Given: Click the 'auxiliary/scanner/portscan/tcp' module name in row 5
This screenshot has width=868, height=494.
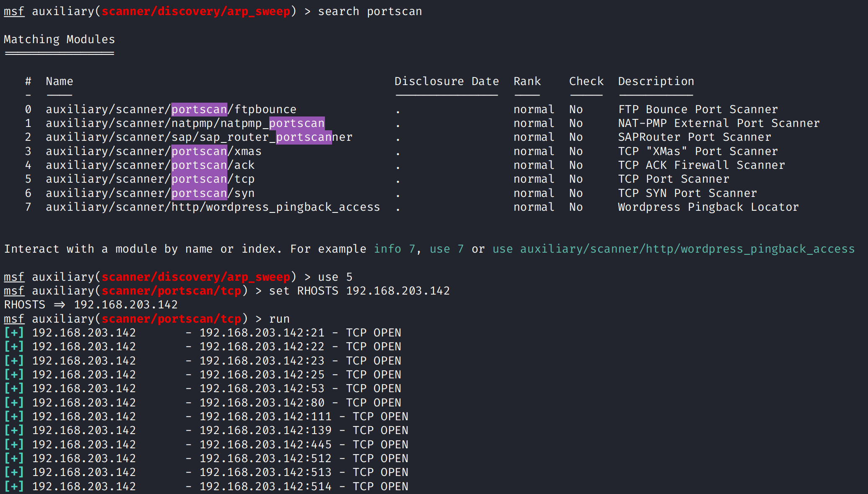Looking at the screenshot, I should point(150,179).
